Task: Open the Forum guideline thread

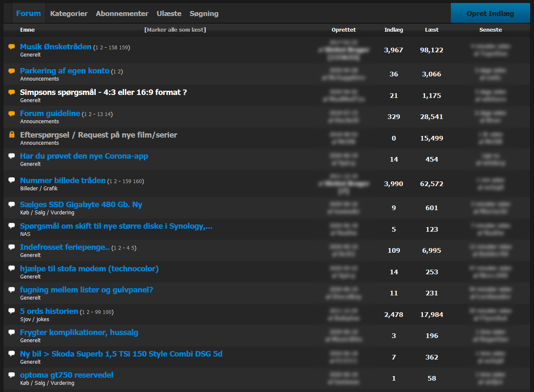Action: (x=50, y=114)
